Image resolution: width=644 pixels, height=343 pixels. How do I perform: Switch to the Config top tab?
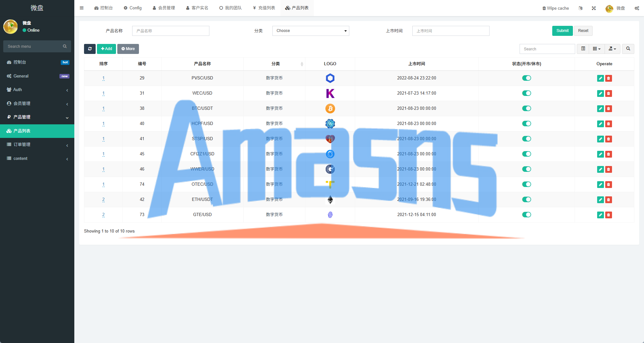pyautogui.click(x=132, y=8)
